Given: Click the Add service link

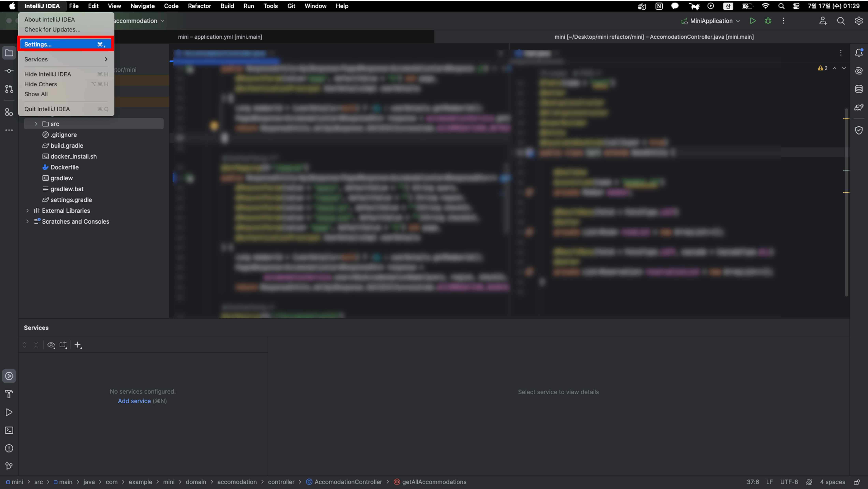Looking at the screenshot, I should point(134,401).
